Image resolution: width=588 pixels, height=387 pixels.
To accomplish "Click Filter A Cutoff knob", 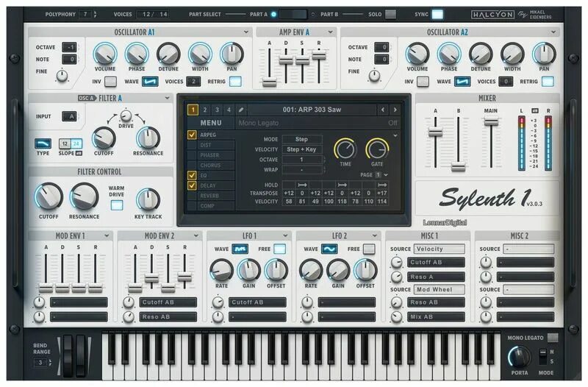I will tap(104, 138).
